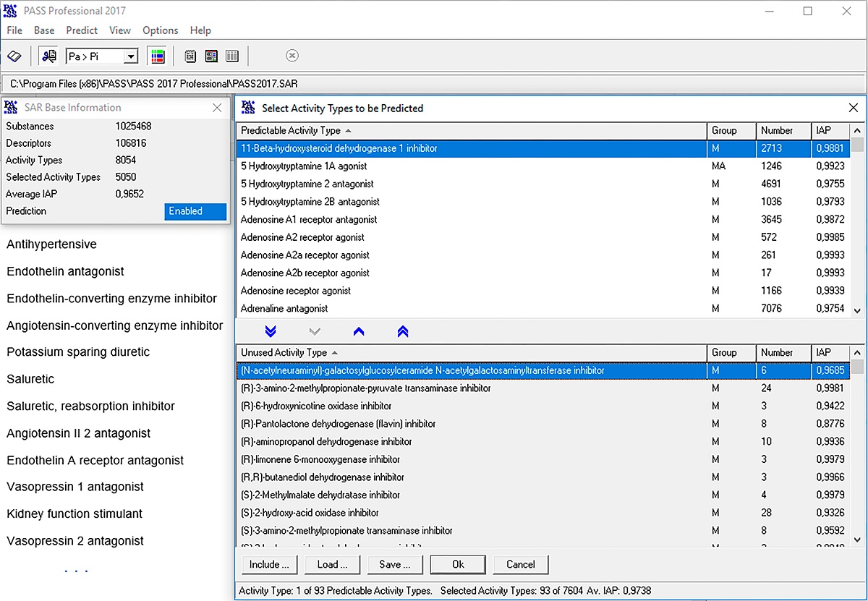Open the Pa > Pi dropdown
This screenshot has height=601, width=868.
[130, 56]
